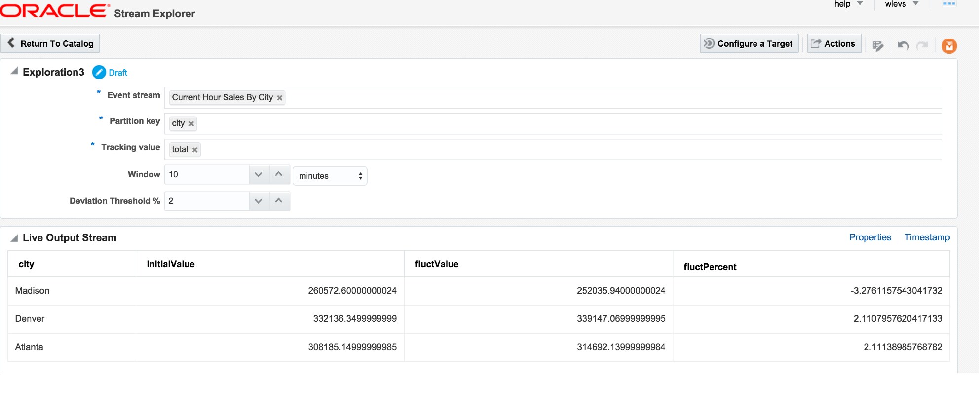Open the minutes time unit dropdown
This screenshot has height=393, width=980.
pos(330,176)
